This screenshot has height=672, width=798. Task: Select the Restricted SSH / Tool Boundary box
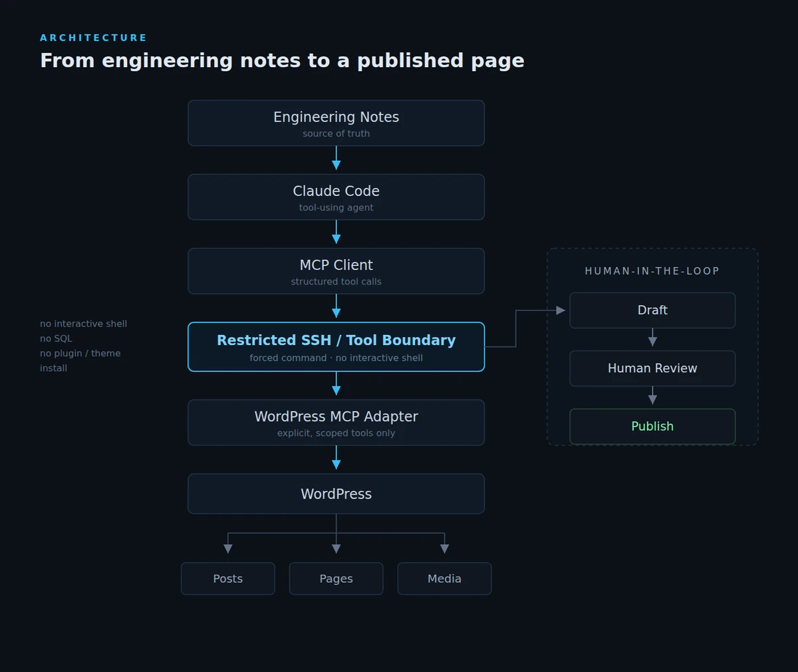(x=336, y=347)
